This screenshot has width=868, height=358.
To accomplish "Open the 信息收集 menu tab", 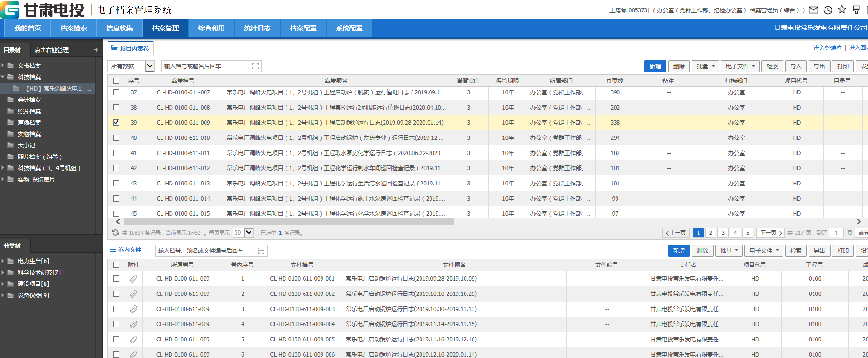I will [119, 28].
